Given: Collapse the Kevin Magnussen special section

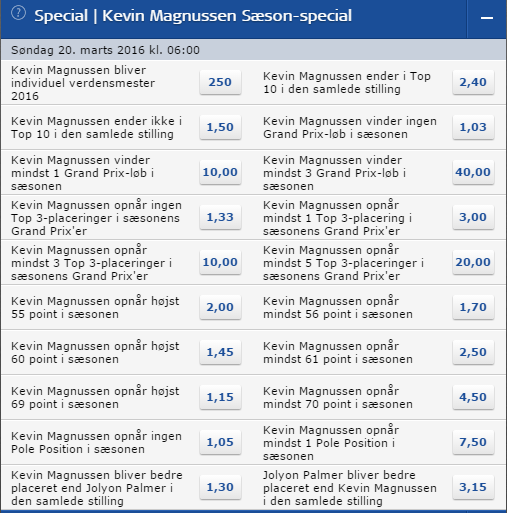Looking at the screenshot, I should pos(487,19).
